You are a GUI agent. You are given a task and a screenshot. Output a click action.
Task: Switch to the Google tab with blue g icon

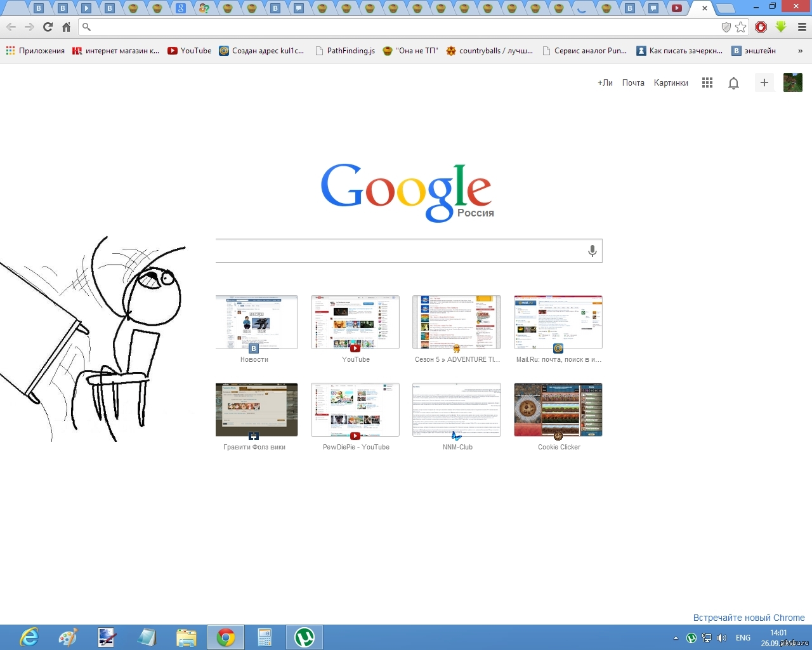coord(181,8)
